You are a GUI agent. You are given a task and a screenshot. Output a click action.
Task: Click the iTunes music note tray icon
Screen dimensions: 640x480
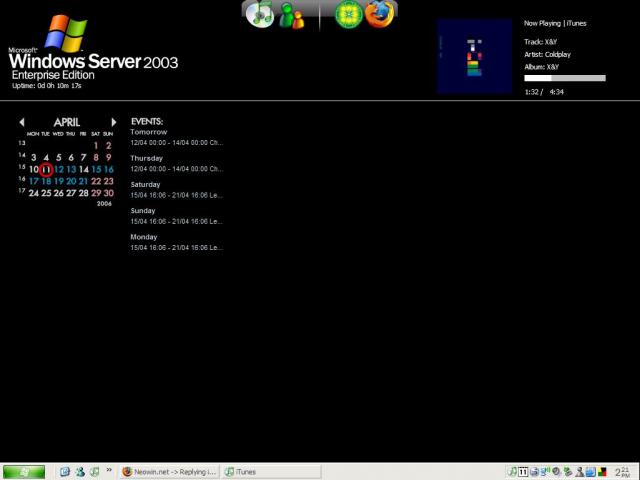click(x=512, y=472)
